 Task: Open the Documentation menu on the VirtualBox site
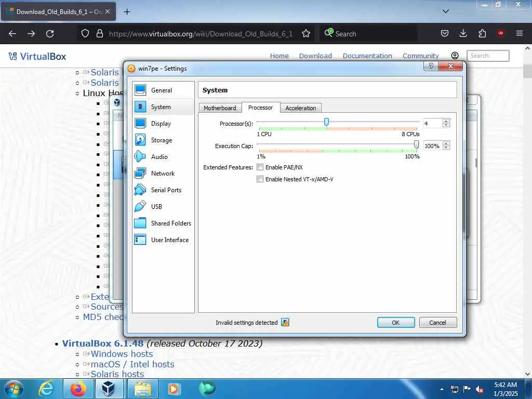(x=367, y=56)
